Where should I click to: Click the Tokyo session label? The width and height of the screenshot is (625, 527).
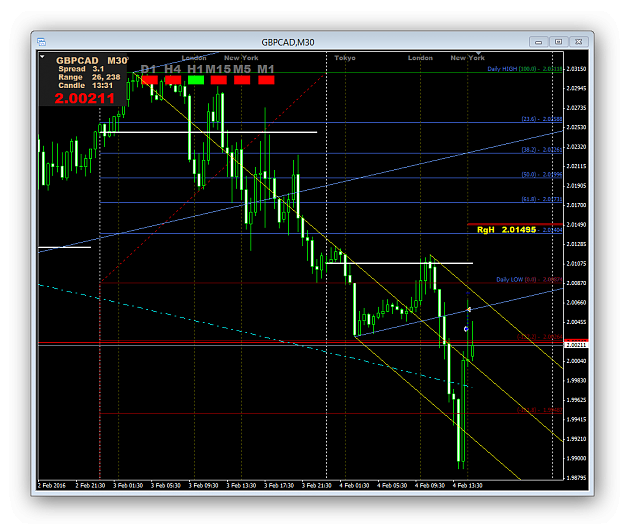[345, 58]
